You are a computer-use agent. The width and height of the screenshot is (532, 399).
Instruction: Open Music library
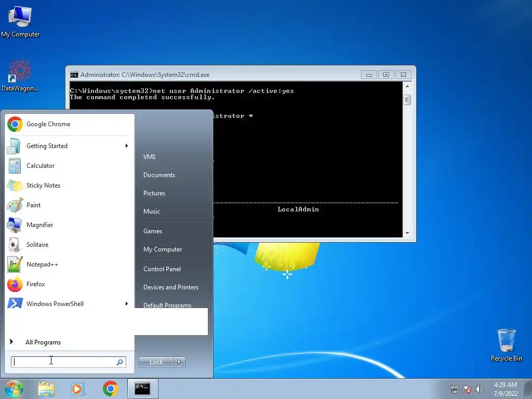click(x=152, y=211)
